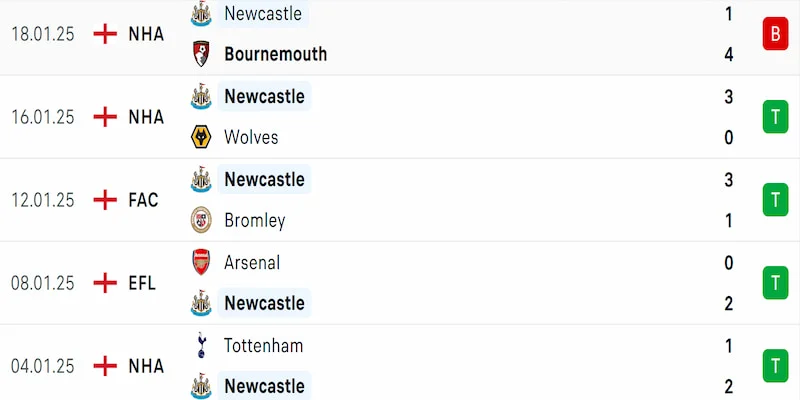Open the Bromley team link
This screenshot has height=400, width=800.
255,220
